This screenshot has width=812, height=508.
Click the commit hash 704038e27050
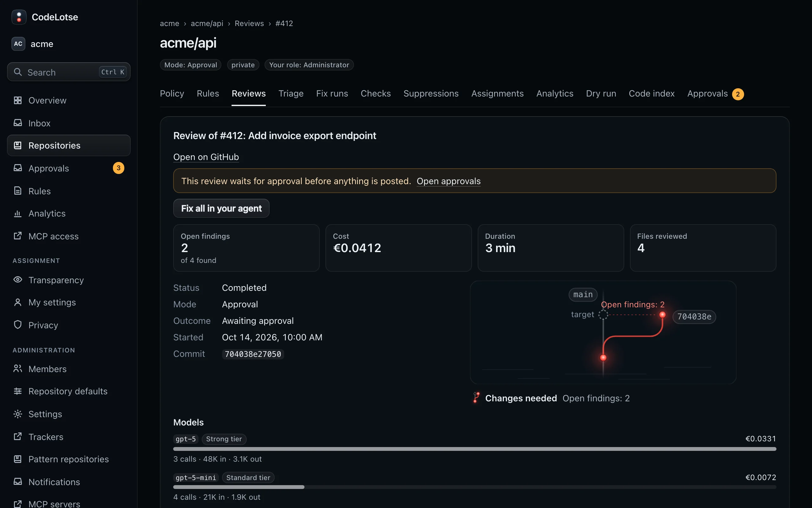point(253,354)
